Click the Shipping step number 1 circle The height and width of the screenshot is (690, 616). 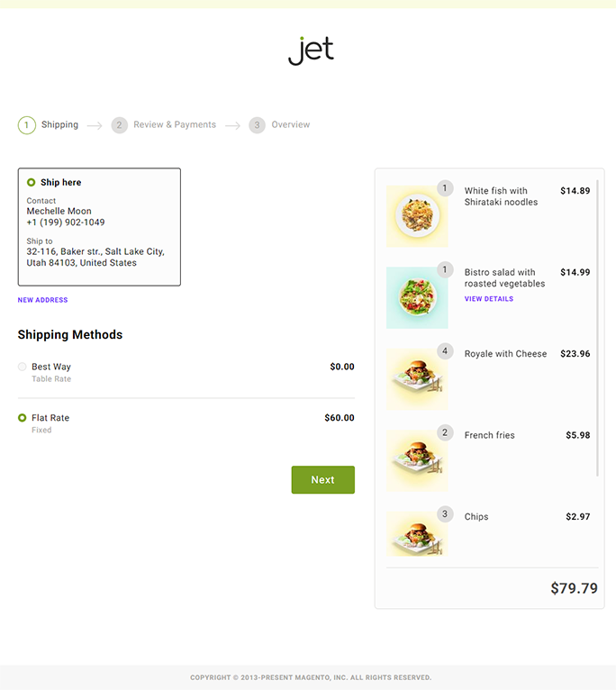(x=27, y=125)
